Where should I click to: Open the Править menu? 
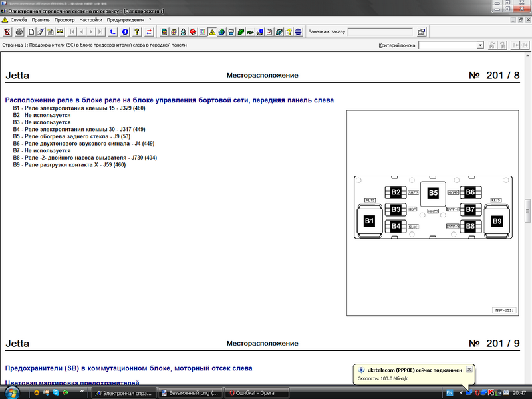coord(41,20)
